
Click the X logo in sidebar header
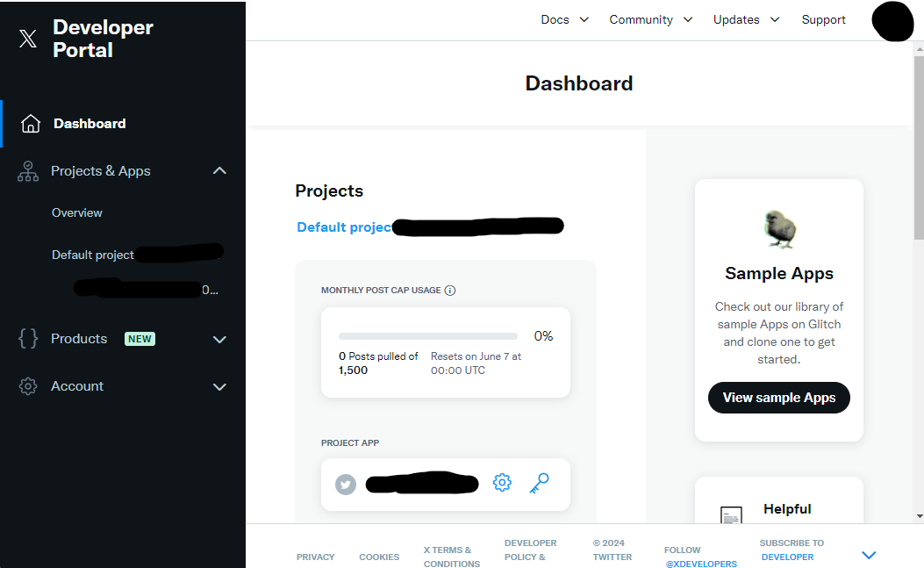(28, 39)
